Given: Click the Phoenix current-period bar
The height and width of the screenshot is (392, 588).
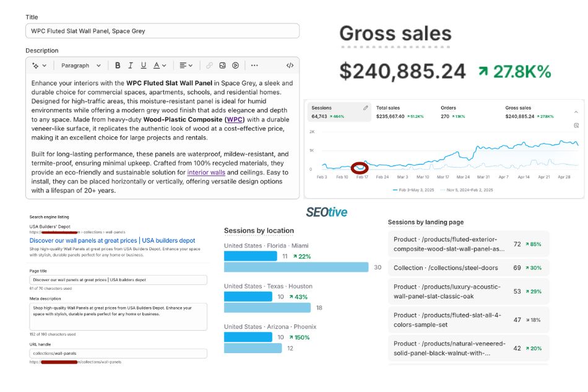Looking at the screenshot, I should click(248, 338).
